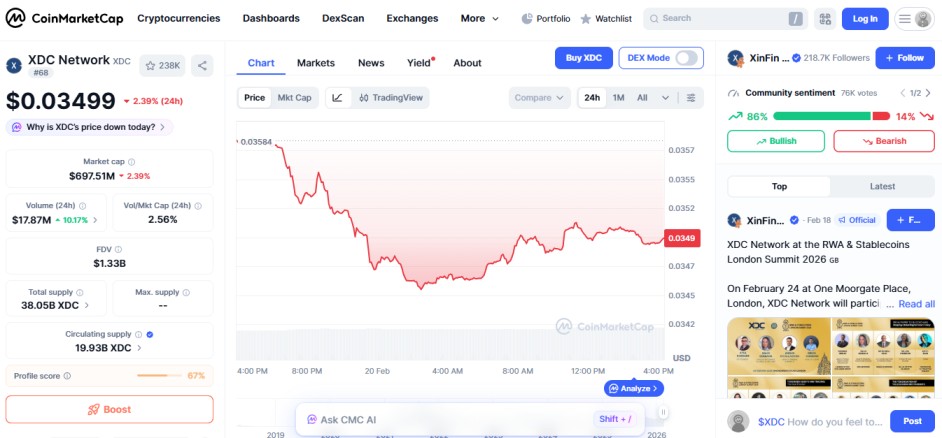942x438 pixels.
Task: Open the Analyze button on chart
Action: tap(634, 389)
